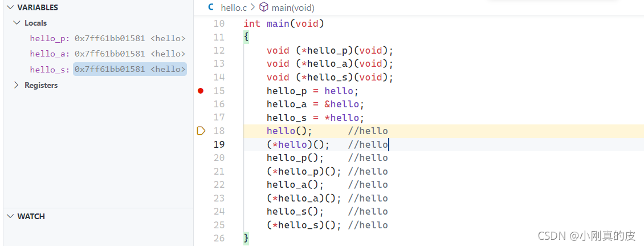644x246 pixels.
Task: Click line number 19 in gutter
Action: click(x=219, y=144)
